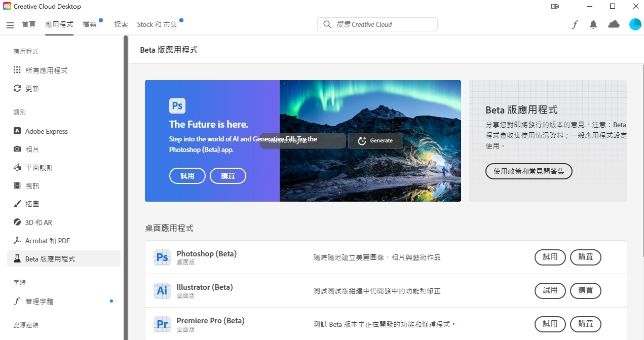644x340 pixels.
Task: Click the Adobe Express icon in sidebar
Action: click(x=17, y=131)
